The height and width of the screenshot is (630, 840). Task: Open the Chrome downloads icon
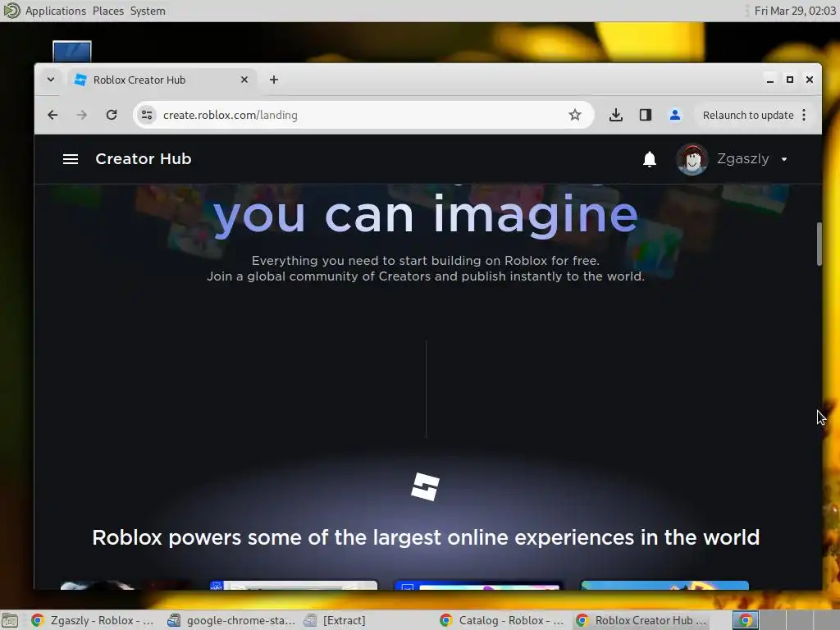tap(616, 115)
